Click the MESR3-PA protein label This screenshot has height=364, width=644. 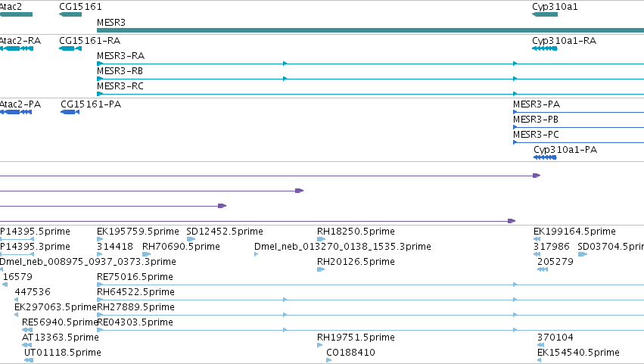(x=537, y=104)
